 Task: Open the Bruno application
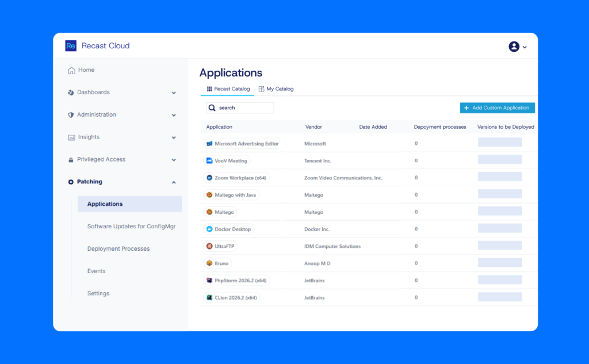pyautogui.click(x=218, y=263)
